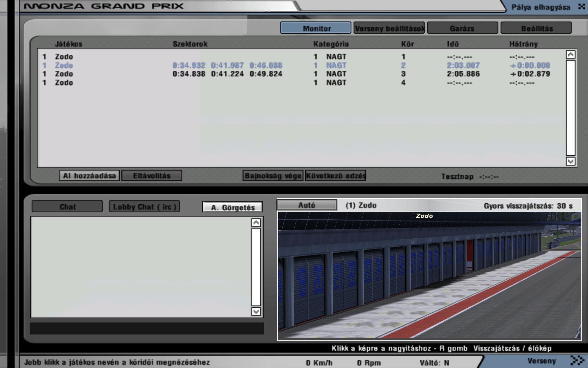
Task: Click the Verseny button text
Action: coord(541,361)
